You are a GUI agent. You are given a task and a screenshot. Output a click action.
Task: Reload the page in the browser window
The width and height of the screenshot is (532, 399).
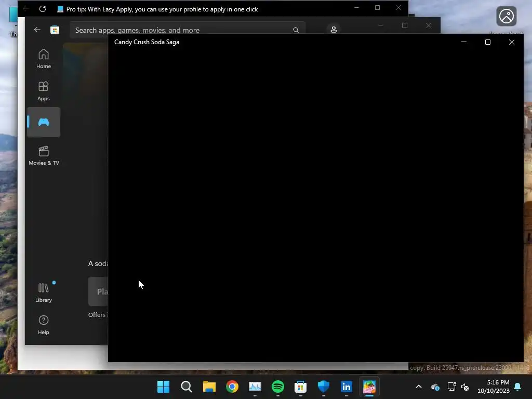tap(43, 9)
